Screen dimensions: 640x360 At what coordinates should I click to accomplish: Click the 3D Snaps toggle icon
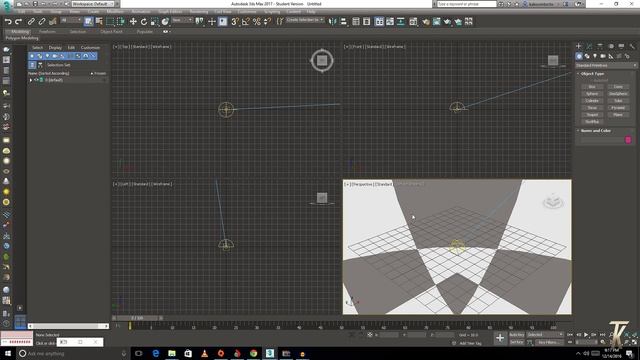click(x=235, y=22)
